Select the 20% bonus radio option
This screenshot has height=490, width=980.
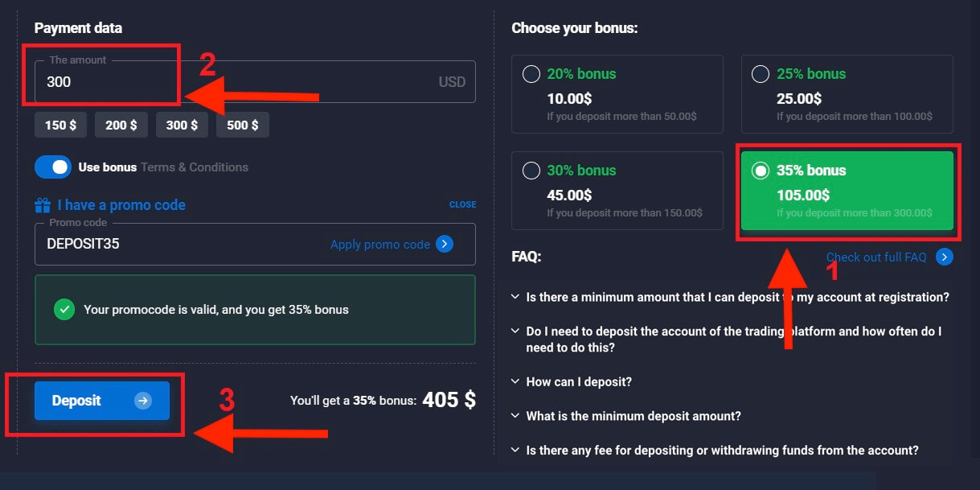[x=531, y=74]
